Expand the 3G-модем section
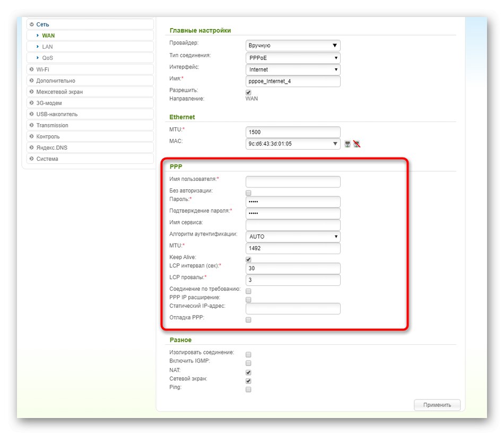The image size is (504, 435). tap(90, 103)
